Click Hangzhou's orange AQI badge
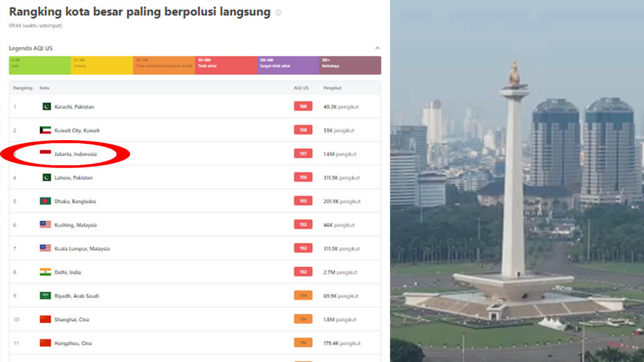 click(303, 343)
